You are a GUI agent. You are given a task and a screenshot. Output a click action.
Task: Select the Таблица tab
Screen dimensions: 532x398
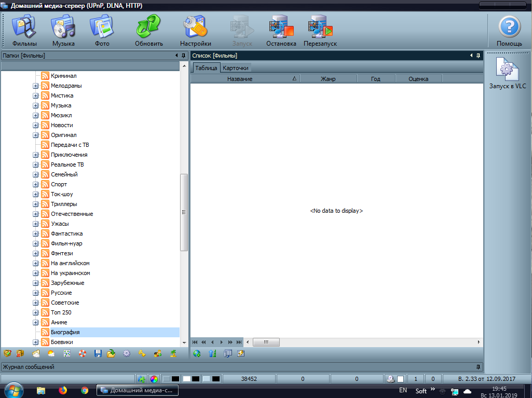[206, 68]
